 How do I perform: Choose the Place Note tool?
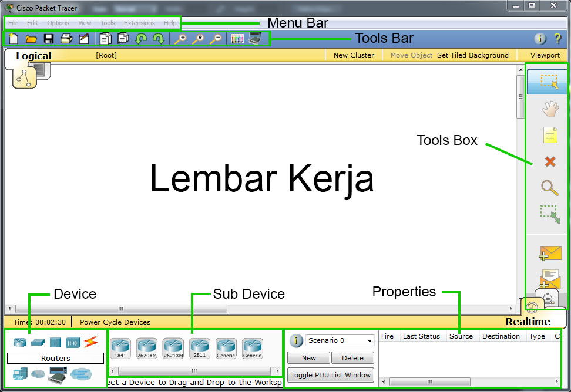click(x=550, y=135)
